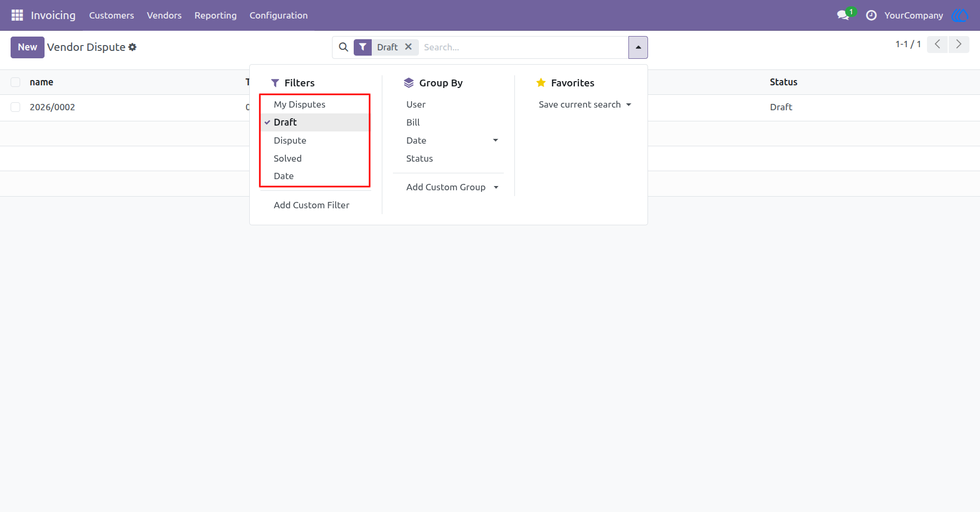Click the Invoicing app title
This screenshot has width=980, height=512.
point(53,15)
